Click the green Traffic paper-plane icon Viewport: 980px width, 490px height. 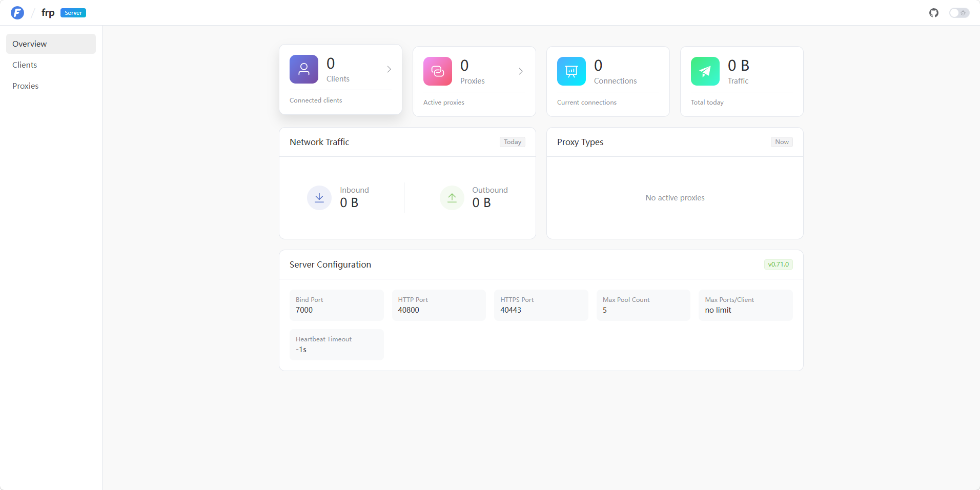tap(705, 71)
